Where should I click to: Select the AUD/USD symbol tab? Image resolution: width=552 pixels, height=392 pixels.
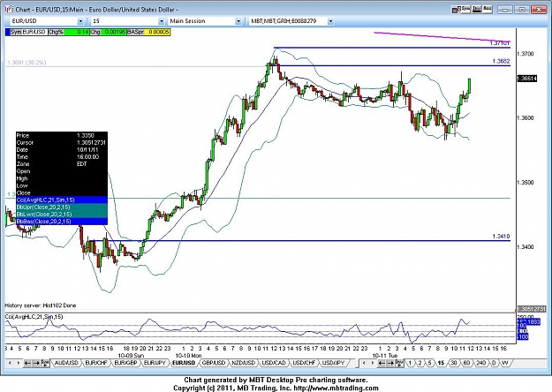coord(66,363)
